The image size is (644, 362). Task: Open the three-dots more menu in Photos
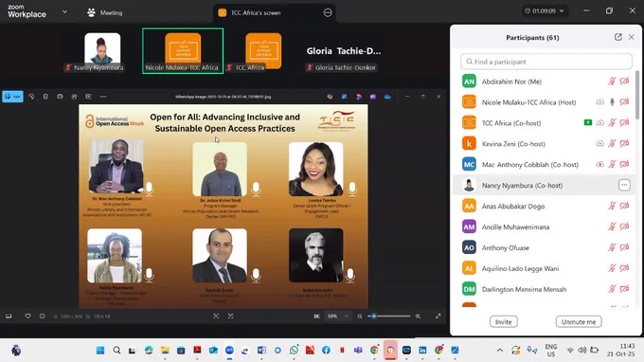103,97
